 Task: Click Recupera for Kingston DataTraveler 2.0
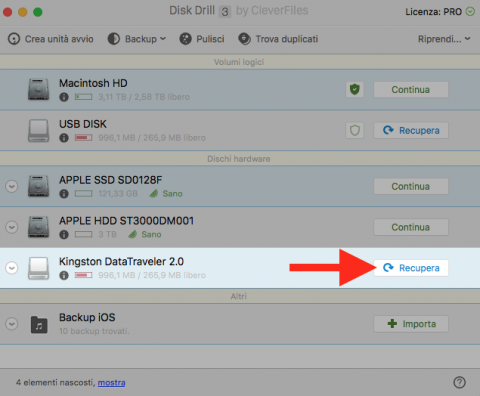coord(411,268)
